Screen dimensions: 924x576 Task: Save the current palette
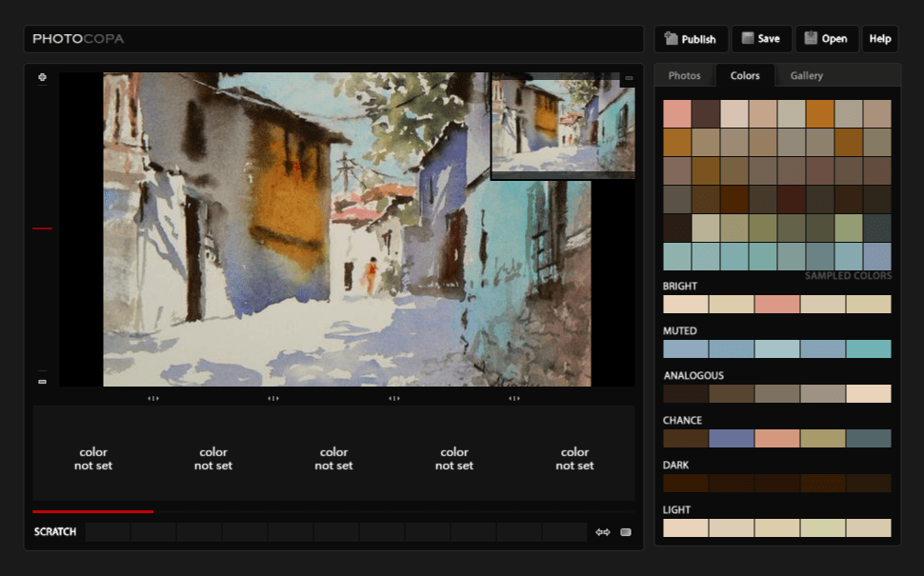coord(761,39)
